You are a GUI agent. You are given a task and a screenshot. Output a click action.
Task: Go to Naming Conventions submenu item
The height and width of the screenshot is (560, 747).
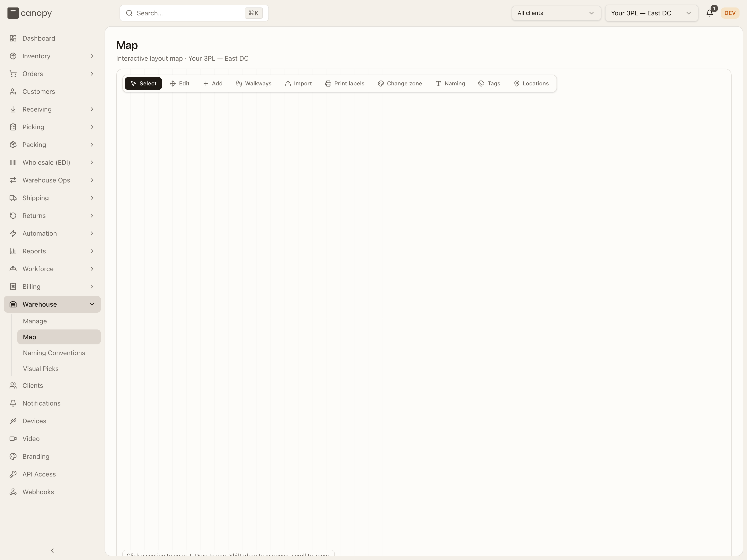pos(54,353)
